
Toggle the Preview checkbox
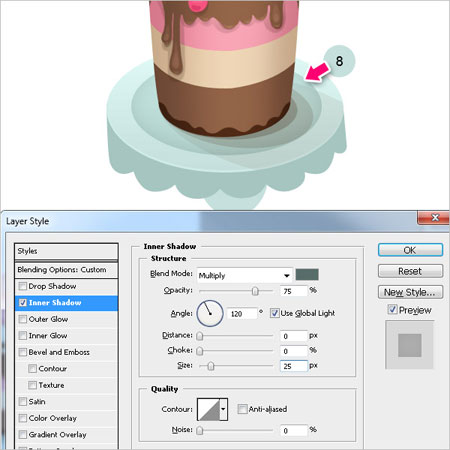point(393,310)
